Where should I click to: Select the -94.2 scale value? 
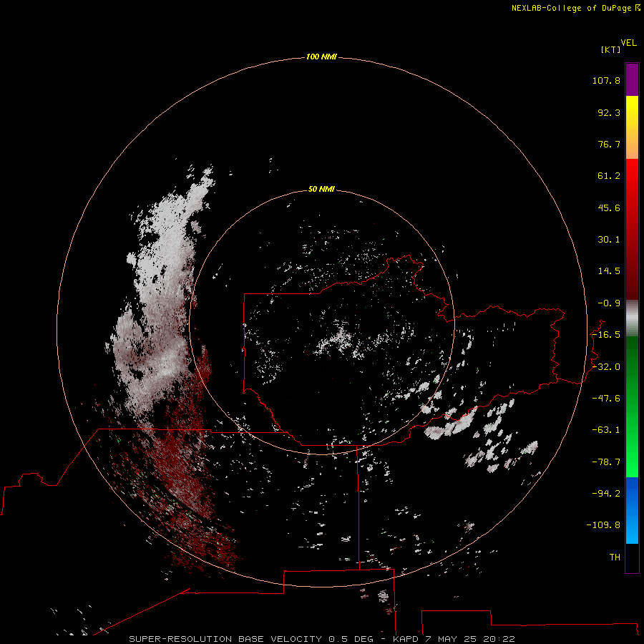tap(606, 493)
